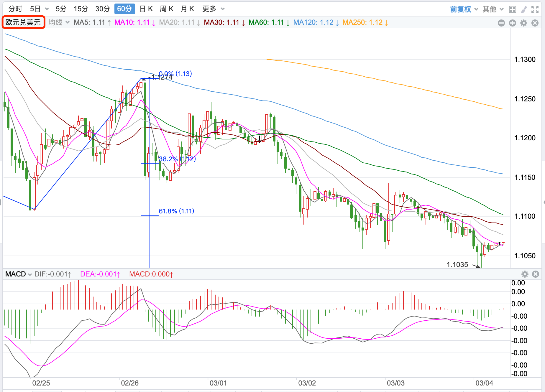The width and height of the screenshot is (545, 392).
Task: Open the 其他 dropdown menu
Action: [x=493, y=9]
